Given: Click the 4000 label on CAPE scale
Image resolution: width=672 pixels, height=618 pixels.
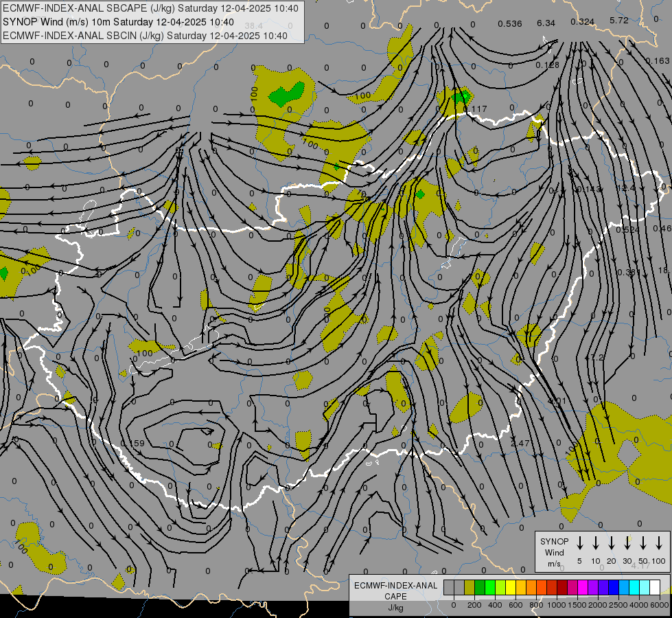Looking at the screenshot, I should 639,605.
